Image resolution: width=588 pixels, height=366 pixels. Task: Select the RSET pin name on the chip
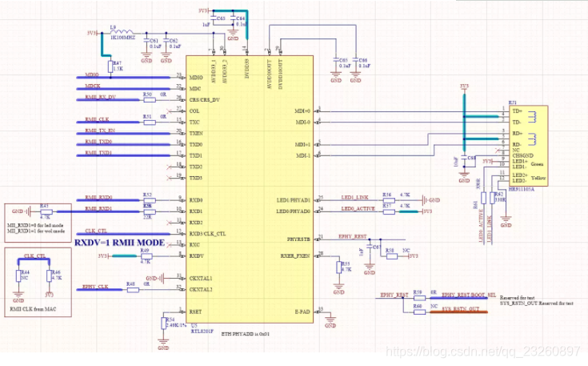tap(195, 312)
